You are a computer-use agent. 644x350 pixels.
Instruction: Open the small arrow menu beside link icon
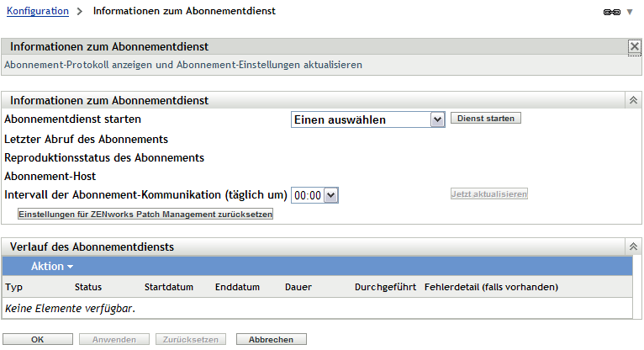(629, 13)
